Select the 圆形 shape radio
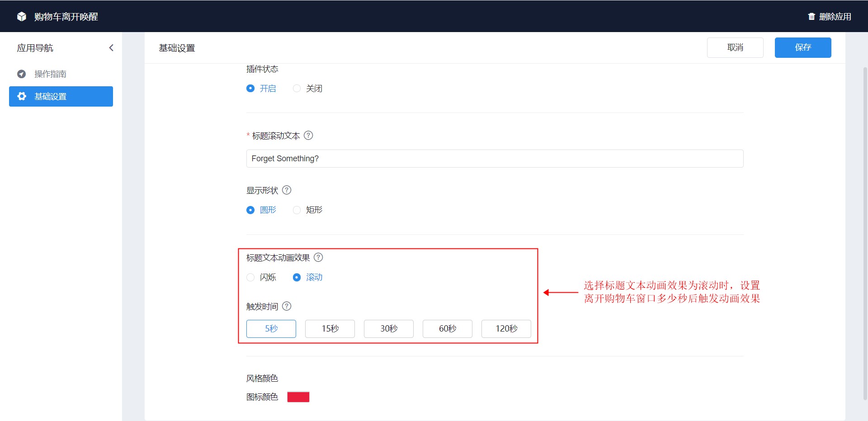868x421 pixels. tap(250, 210)
